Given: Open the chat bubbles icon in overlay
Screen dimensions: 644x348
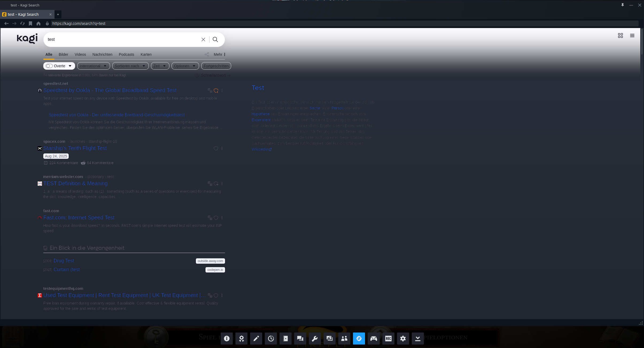Looking at the screenshot, I should (300, 339).
